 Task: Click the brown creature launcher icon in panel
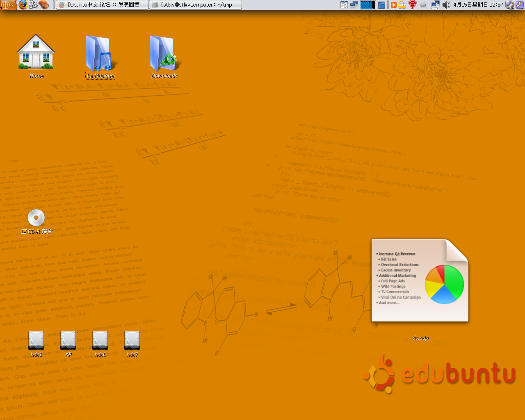tap(44, 5)
